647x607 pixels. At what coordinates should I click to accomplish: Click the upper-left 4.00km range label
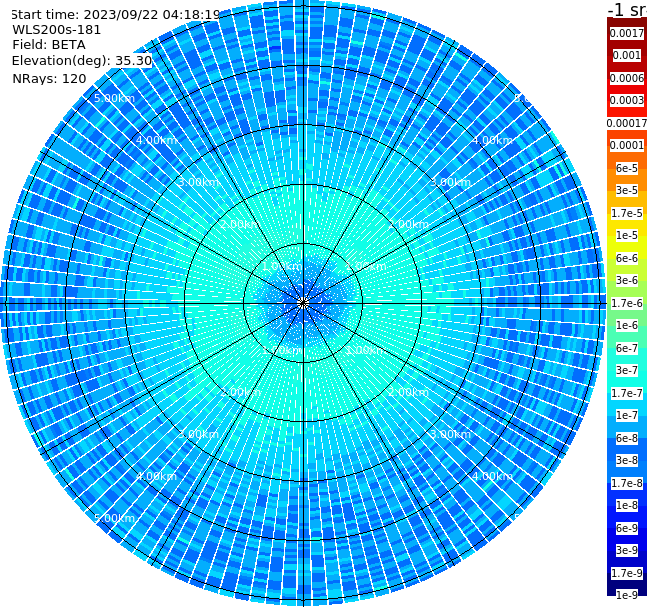[156, 140]
